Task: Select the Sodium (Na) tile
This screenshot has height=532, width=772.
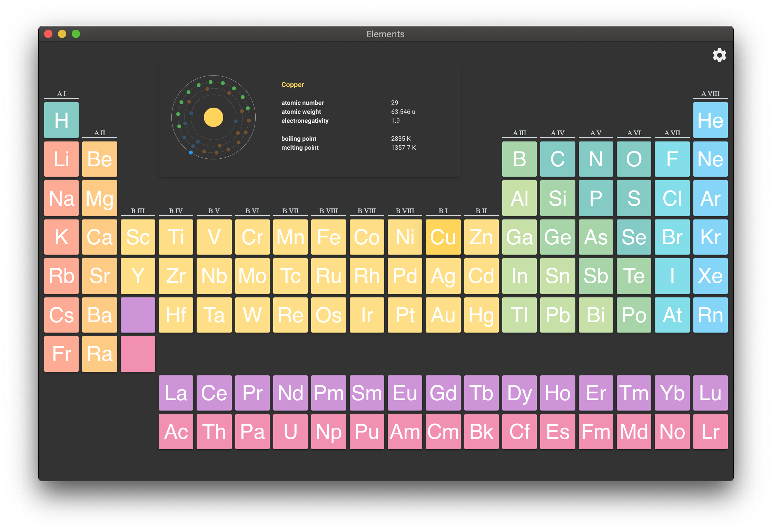Action: (x=61, y=198)
